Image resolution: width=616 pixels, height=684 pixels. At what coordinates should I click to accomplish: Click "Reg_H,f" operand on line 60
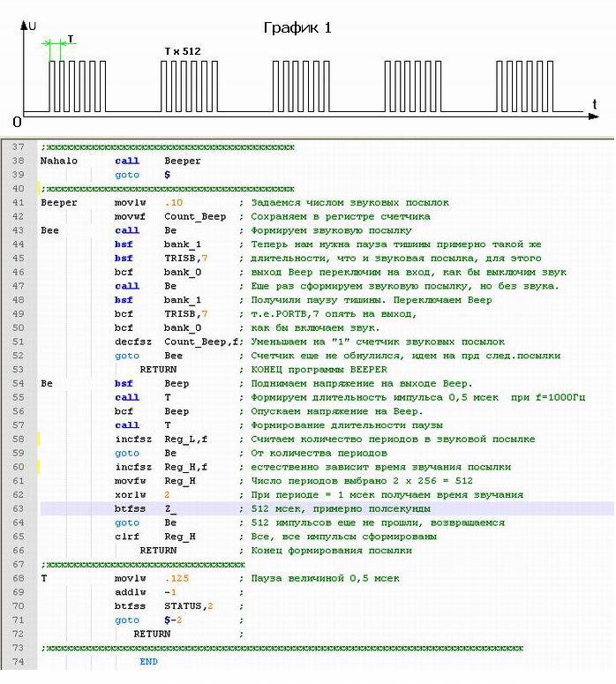(186, 467)
